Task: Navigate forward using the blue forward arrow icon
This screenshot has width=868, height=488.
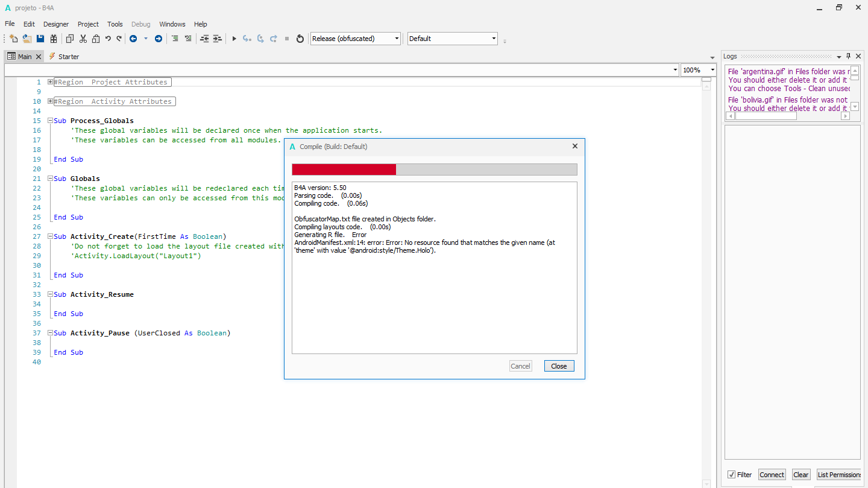Action: pos(158,38)
